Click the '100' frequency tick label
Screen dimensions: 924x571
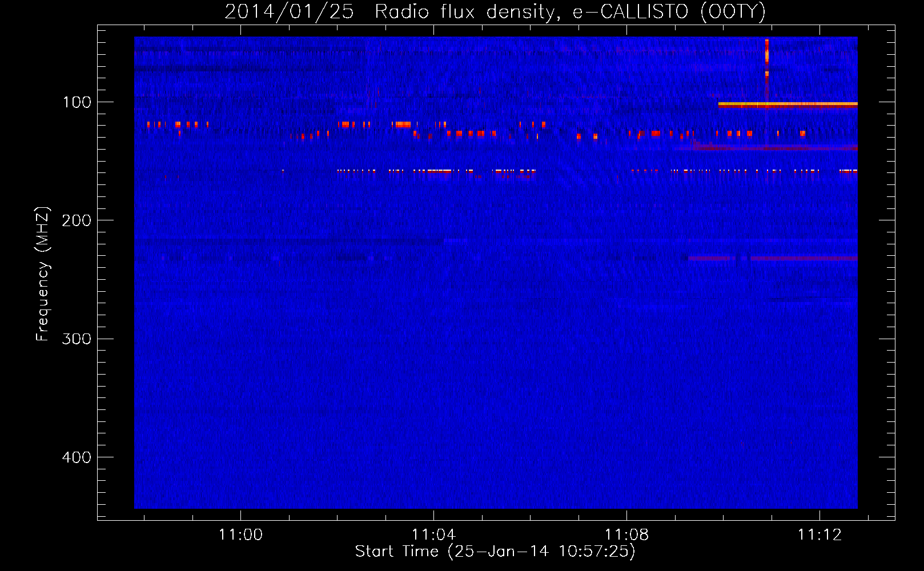(x=77, y=102)
